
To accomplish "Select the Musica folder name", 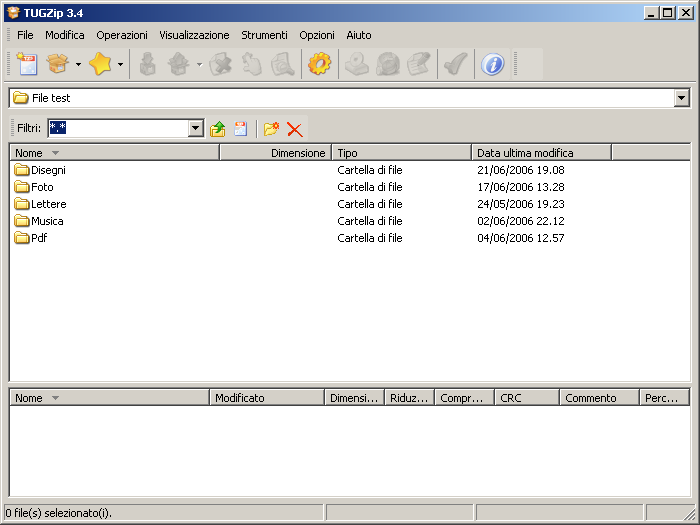I will tap(47, 221).
